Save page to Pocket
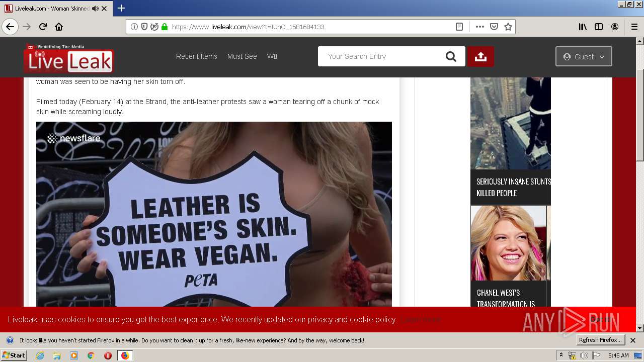 [x=494, y=27]
